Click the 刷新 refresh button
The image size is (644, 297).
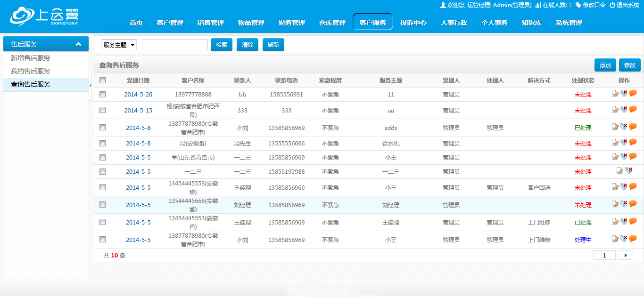(x=273, y=45)
